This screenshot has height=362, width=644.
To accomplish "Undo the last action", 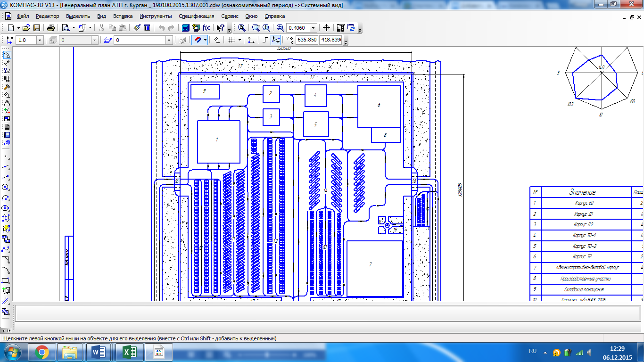I will [161, 28].
